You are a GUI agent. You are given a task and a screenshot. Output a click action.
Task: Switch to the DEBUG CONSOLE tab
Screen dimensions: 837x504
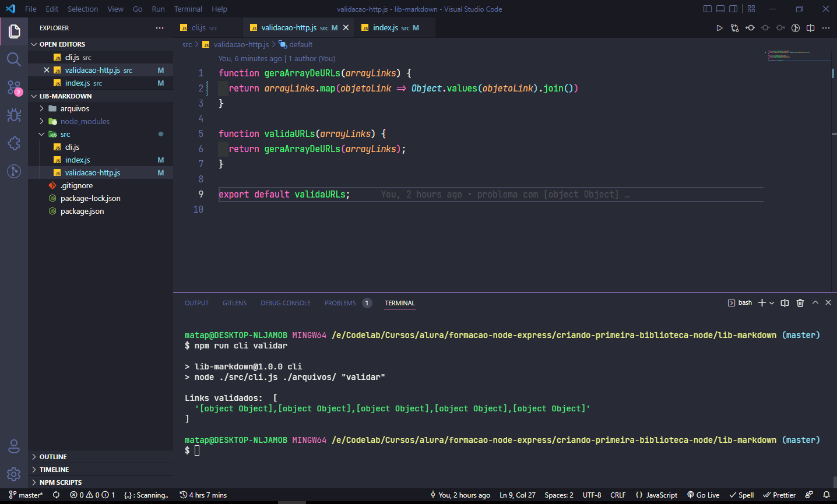(x=286, y=303)
